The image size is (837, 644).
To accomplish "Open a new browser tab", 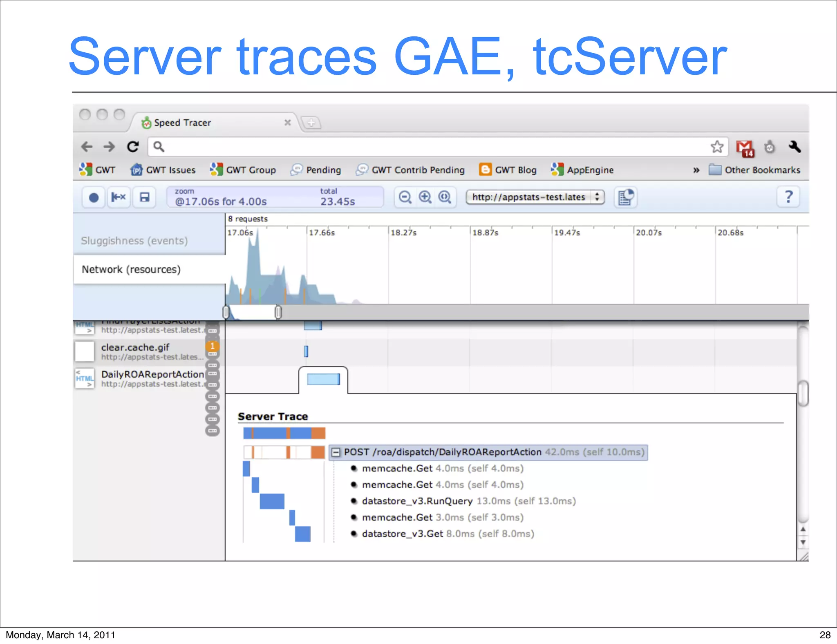I will (x=311, y=123).
